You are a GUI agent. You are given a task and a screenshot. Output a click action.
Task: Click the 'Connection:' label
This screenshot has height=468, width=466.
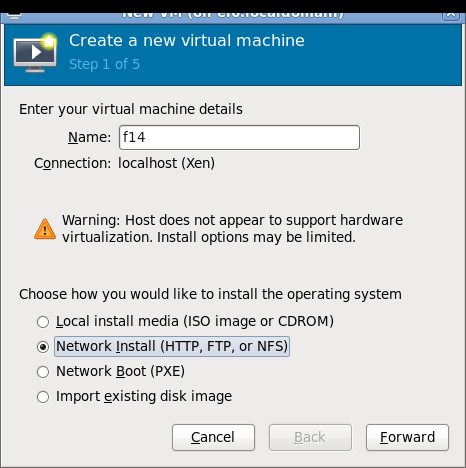pos(72,164)
